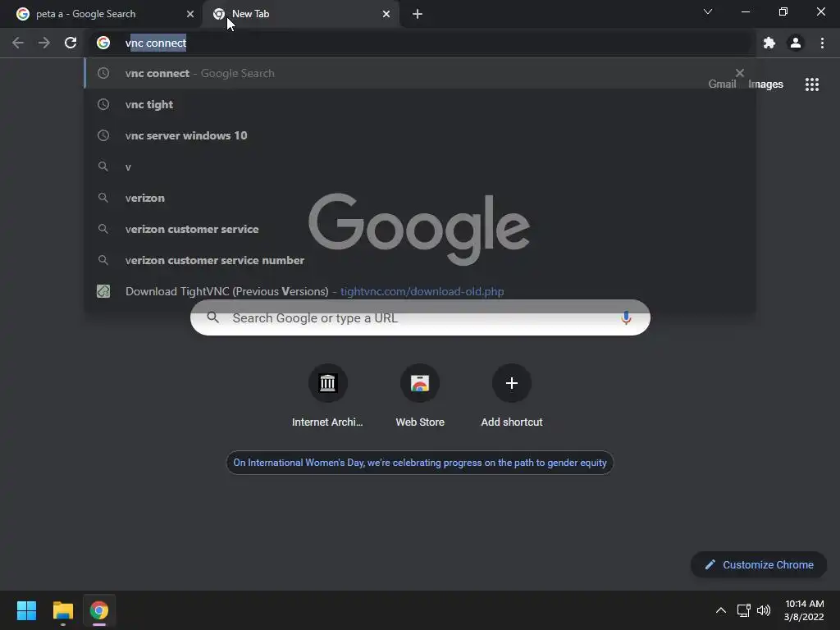Click the browser forward arrow
This screenshot has height=630, width=840.
tap(44, 43)
